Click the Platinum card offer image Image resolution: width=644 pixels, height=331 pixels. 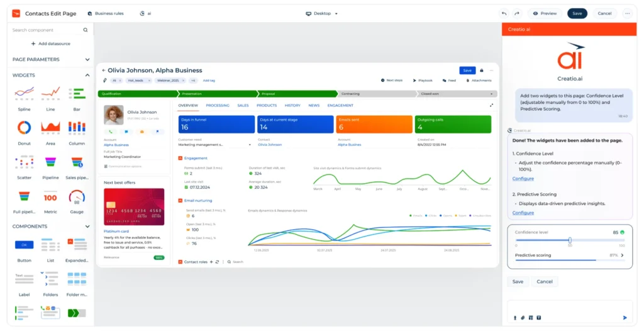134,207
